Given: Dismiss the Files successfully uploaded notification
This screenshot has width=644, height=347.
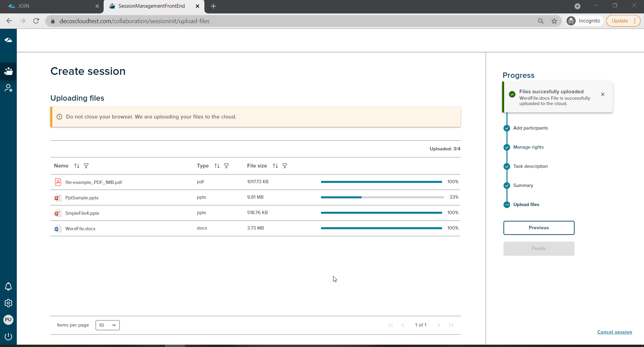Looking at the screenshot, I should [603, 94].
